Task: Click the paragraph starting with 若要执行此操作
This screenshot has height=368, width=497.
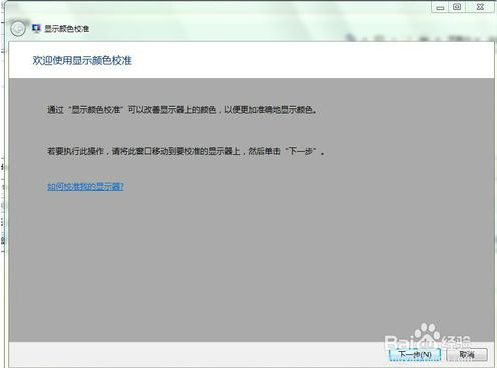Action: [186, 151]
